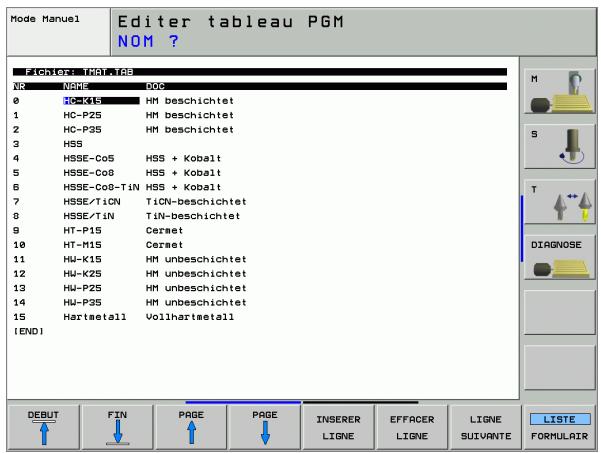Select the HSSE-Co8-TiN name cell

(x=101, y=187)
